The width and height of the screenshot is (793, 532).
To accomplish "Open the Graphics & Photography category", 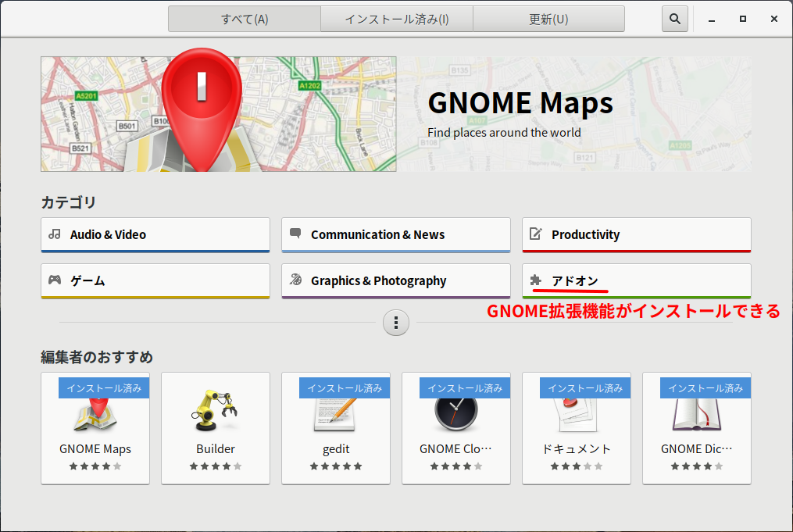I will [x=396, y=281].
